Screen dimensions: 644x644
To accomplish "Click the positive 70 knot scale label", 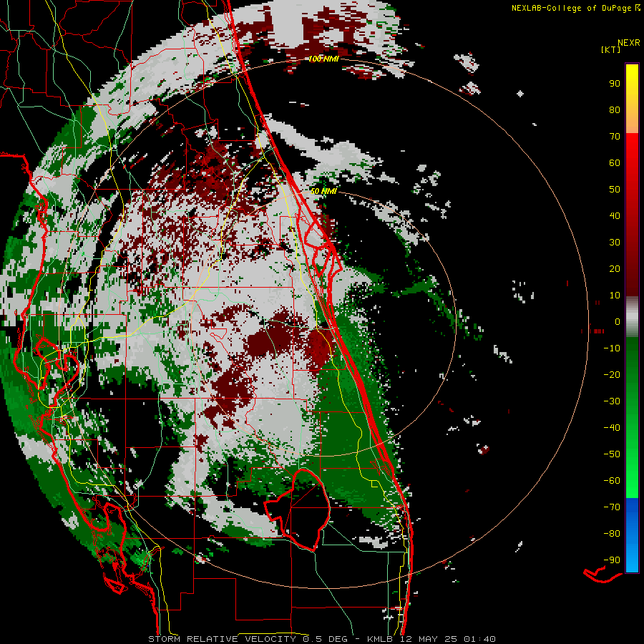I will (615, 137).
